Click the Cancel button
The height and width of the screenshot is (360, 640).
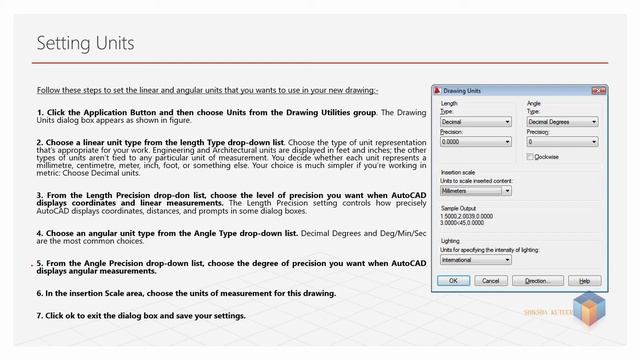click(x=491, y=281)
